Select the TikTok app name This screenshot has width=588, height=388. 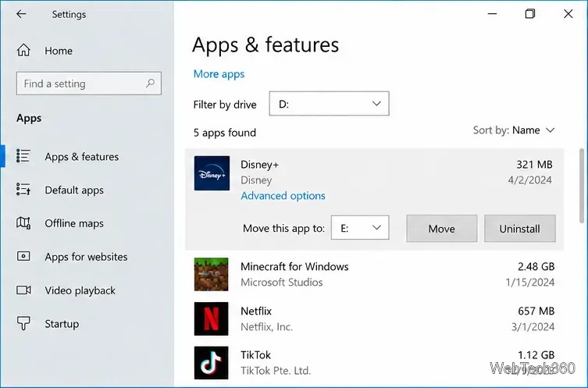256,355
